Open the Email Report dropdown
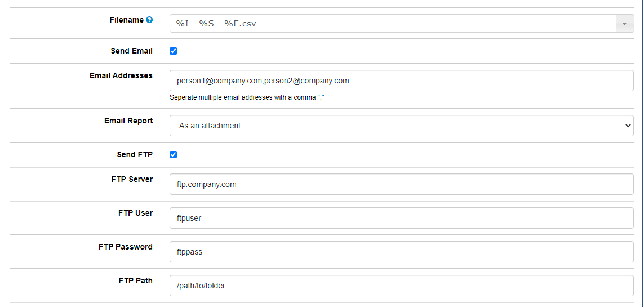Viewport: 644px width, 307px height. (402, 126)
